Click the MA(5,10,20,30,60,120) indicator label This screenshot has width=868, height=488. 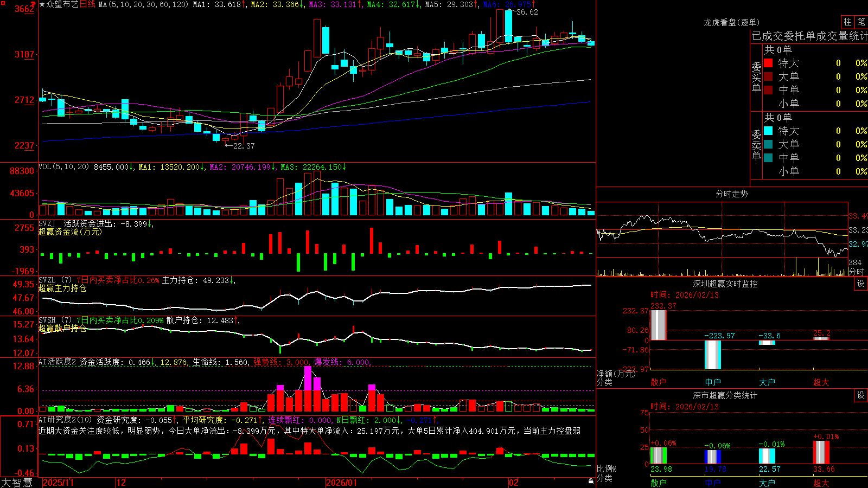coord(144,4)
